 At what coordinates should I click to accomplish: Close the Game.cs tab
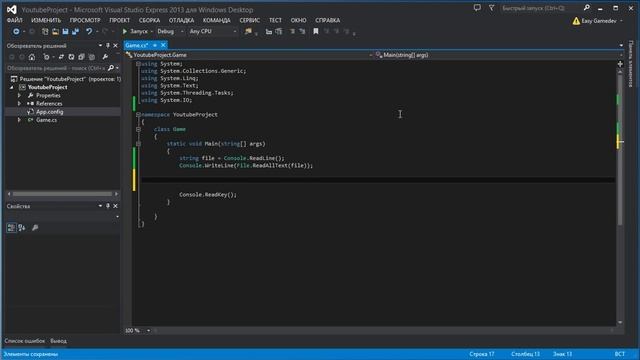pyautogui.click(x=163, y=45)
